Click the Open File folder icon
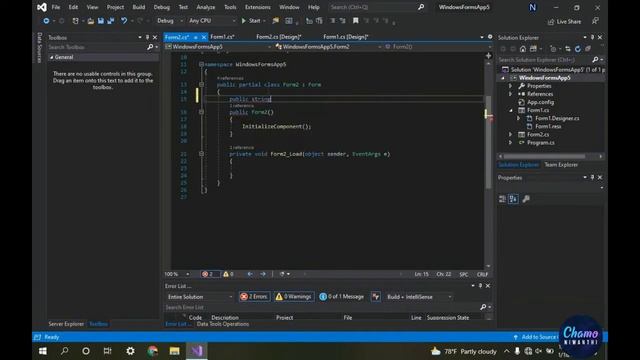The width and height of the screenshot is (640, 360). (x=90, y=21)
